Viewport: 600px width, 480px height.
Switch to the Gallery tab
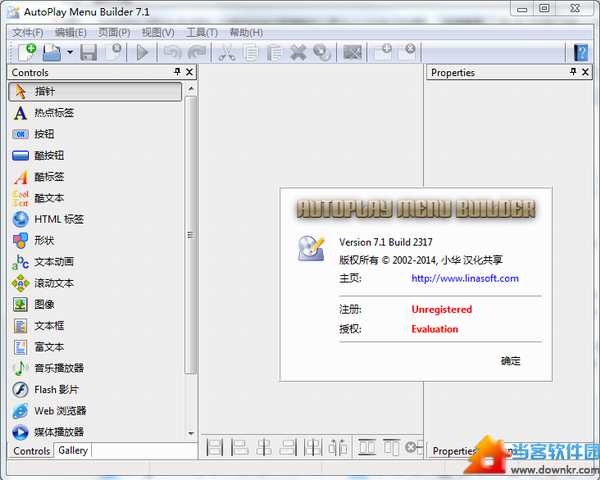pyautogui.click(x=73, y=451)
